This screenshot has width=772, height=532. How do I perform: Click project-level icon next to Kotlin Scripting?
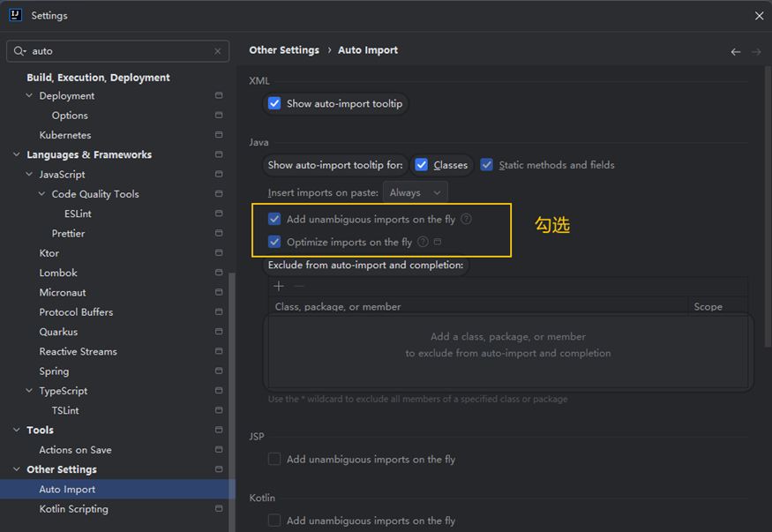coord(219,509)
